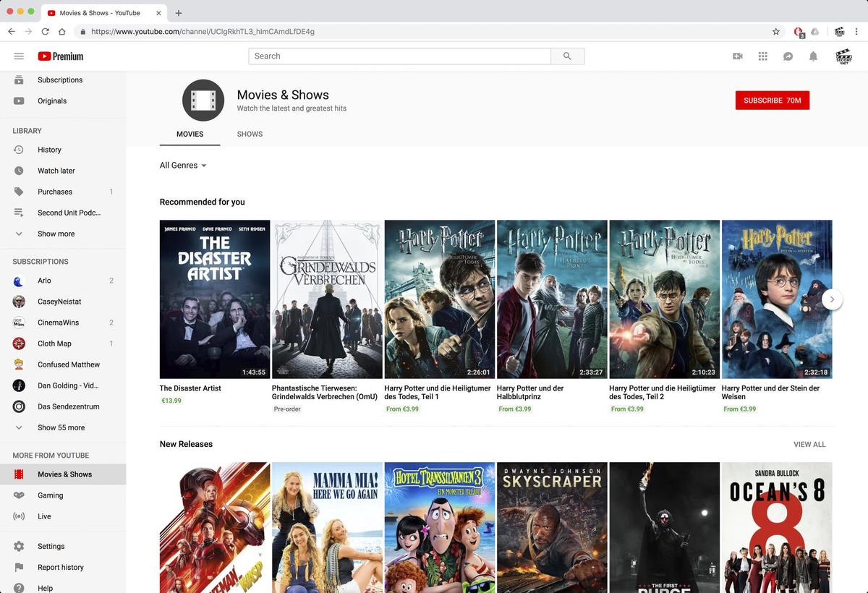868x593 pixels.
Task: Open the Chrome three-dot menu
Action: pyautogui.click(x=857, y=32)
